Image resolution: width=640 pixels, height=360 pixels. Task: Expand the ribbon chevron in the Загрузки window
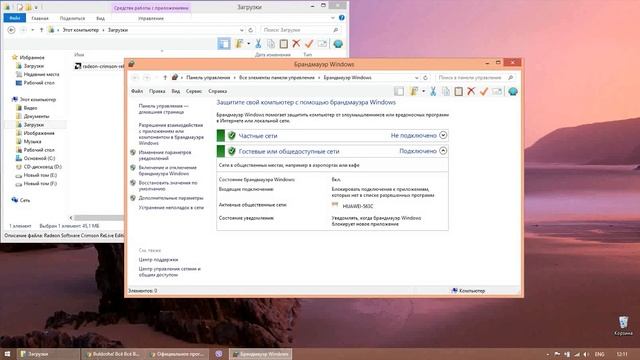[x=333, y=18]
